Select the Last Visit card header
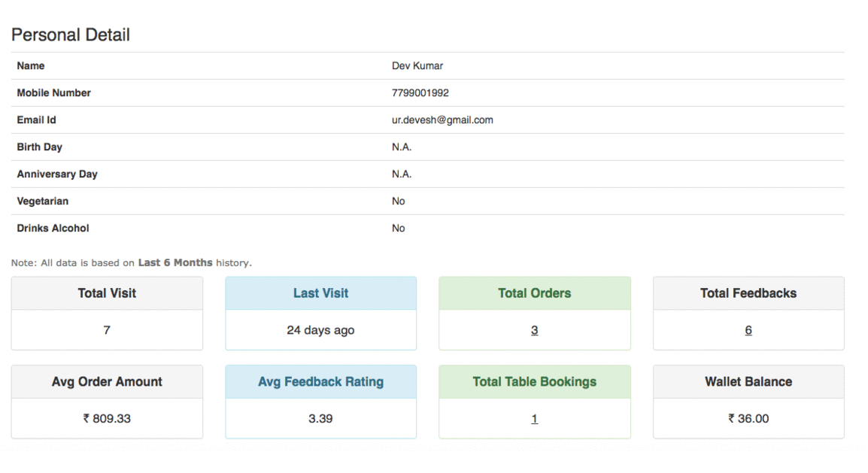868x473 pixels. pos(320,293)
